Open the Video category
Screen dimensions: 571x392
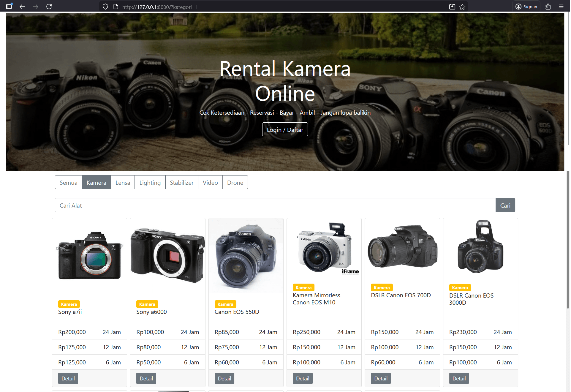210,182
